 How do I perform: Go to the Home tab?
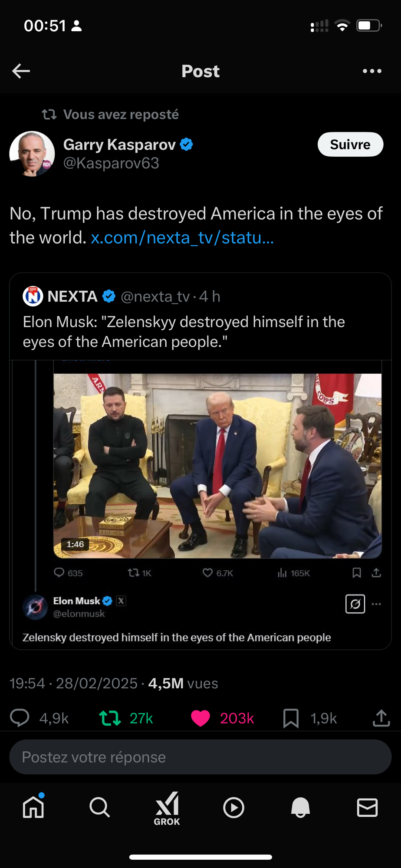click(33, 807)
